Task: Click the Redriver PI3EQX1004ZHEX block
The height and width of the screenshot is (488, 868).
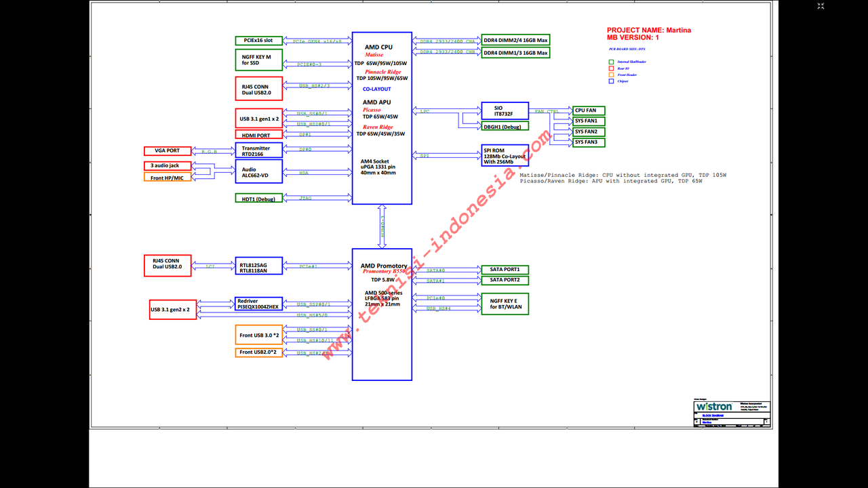Action: click(258, 304)
